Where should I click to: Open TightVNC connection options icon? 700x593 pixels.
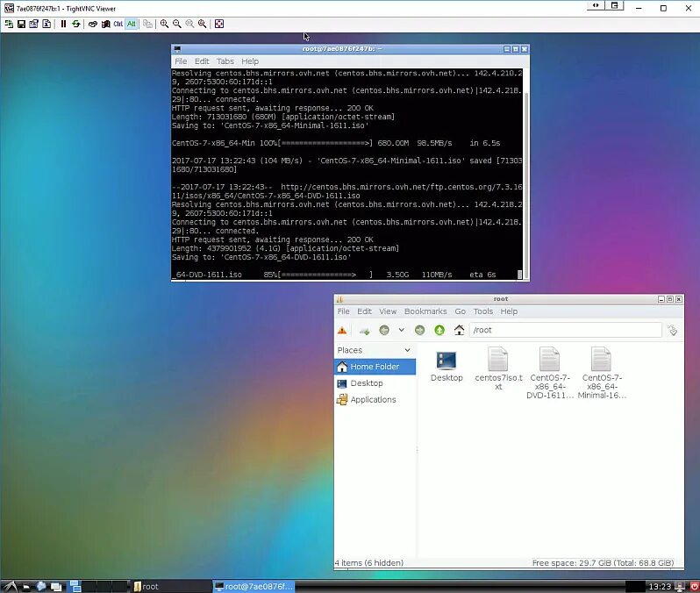(x=33, y=24)
